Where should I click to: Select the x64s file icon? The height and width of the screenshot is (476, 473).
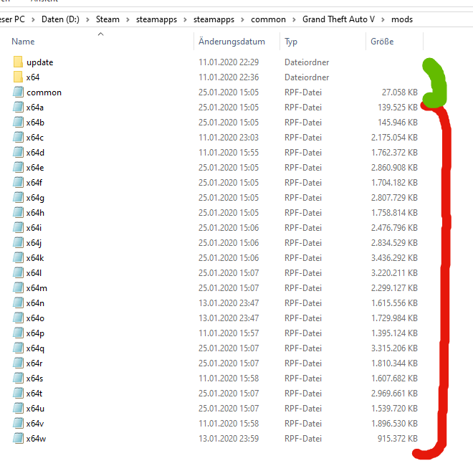coord(18,378)
